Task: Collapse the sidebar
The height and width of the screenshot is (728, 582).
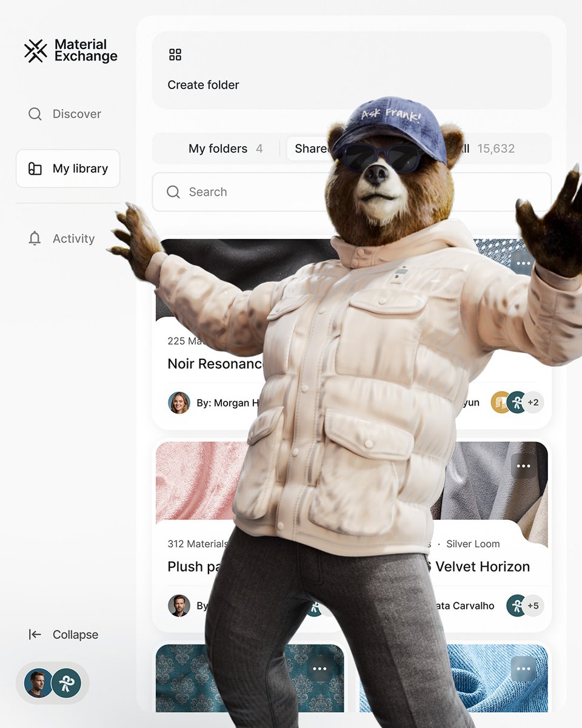Action: 63,635
